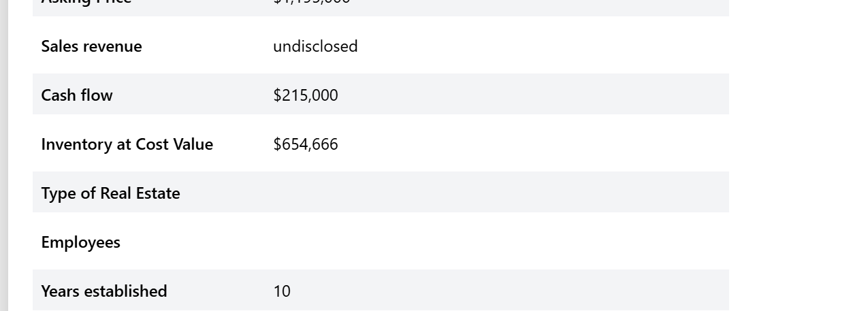Click the Years established label
Viewport: 868px width, 311px height.
(103, 291)
